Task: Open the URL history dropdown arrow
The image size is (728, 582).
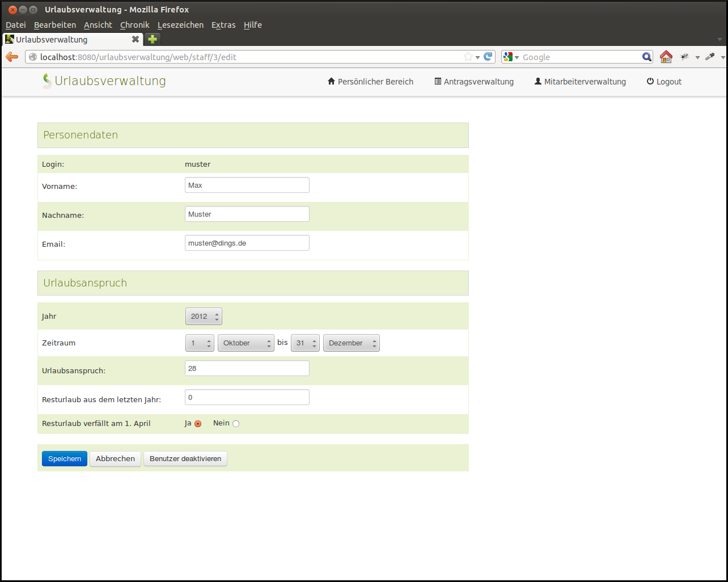Action: coord(478,57)
